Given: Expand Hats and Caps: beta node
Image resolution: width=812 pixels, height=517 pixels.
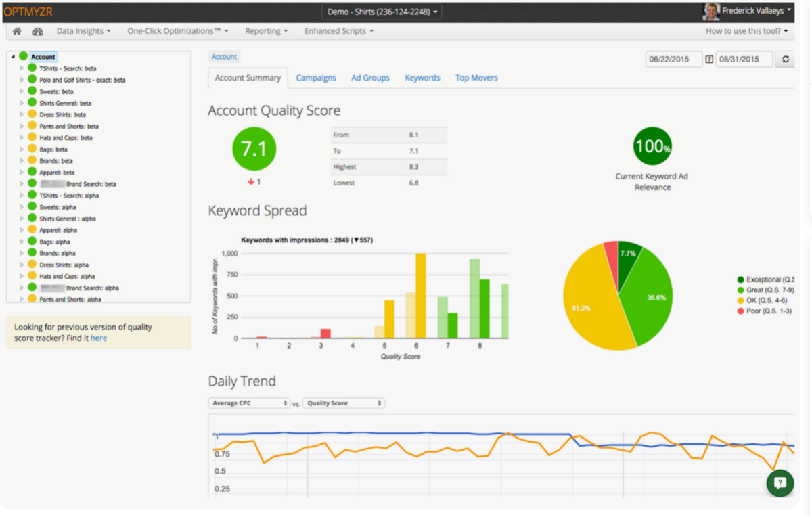Looking at the screenshot, I should point(22,137).
